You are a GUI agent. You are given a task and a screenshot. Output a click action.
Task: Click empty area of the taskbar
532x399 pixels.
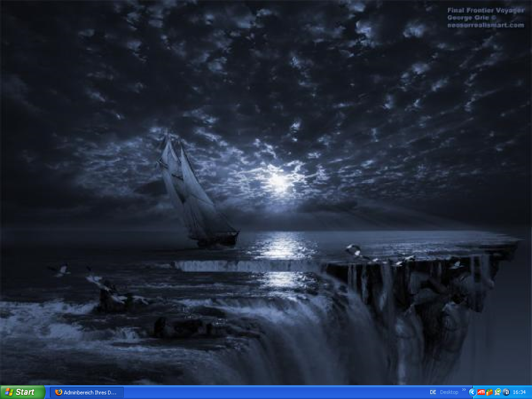pyautogui.click(x=277, y=392)
